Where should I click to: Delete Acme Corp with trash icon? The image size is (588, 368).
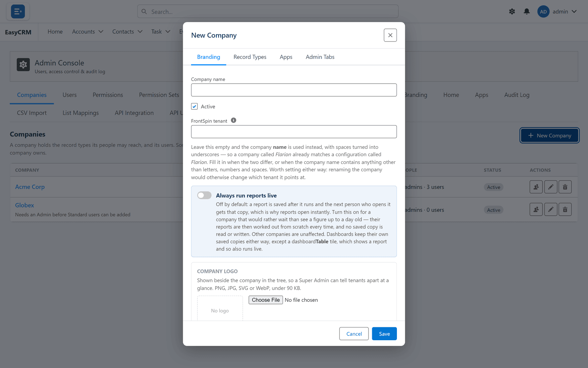click(565, 187)
